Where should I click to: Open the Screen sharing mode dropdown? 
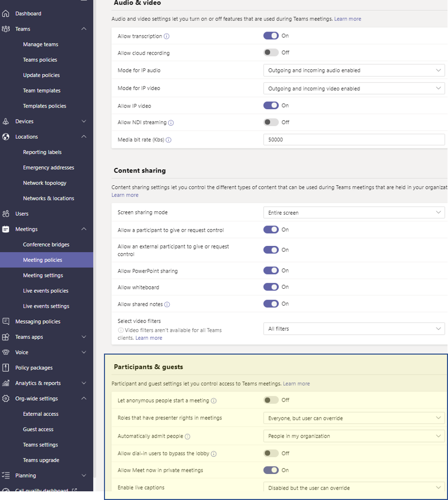(354, 212)
